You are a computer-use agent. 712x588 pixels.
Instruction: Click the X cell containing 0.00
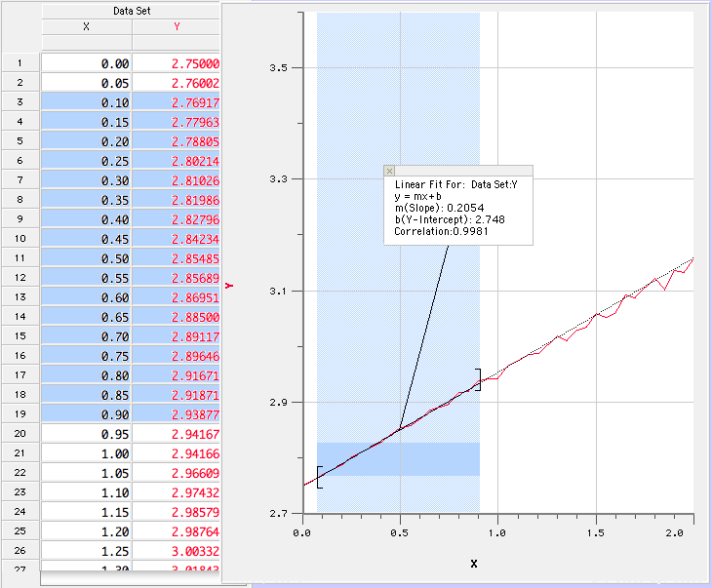point(86,63)
